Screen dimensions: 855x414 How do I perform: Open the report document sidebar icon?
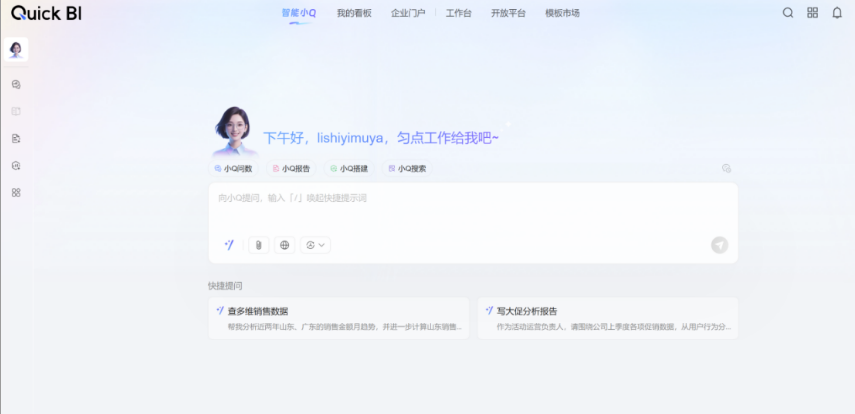coord(16,139)
